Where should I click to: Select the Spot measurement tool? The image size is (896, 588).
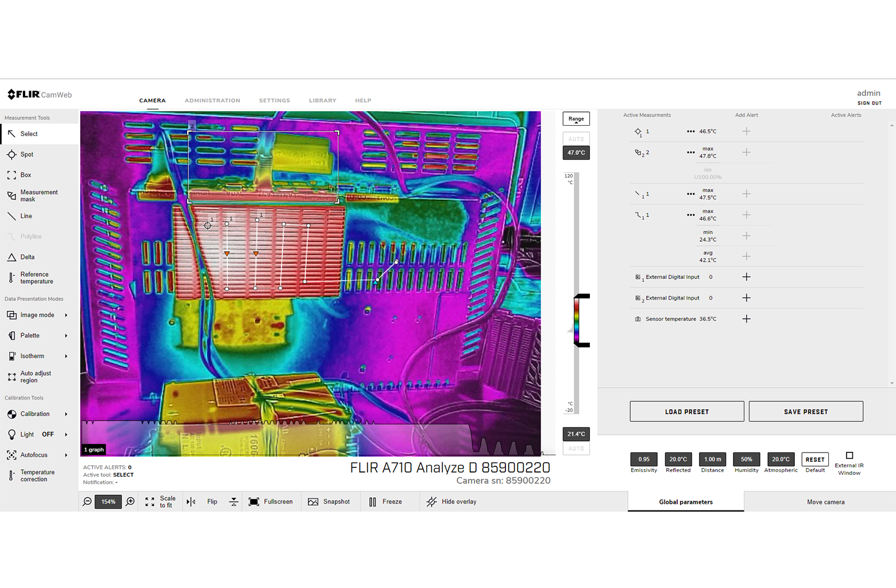click(39, 154)
